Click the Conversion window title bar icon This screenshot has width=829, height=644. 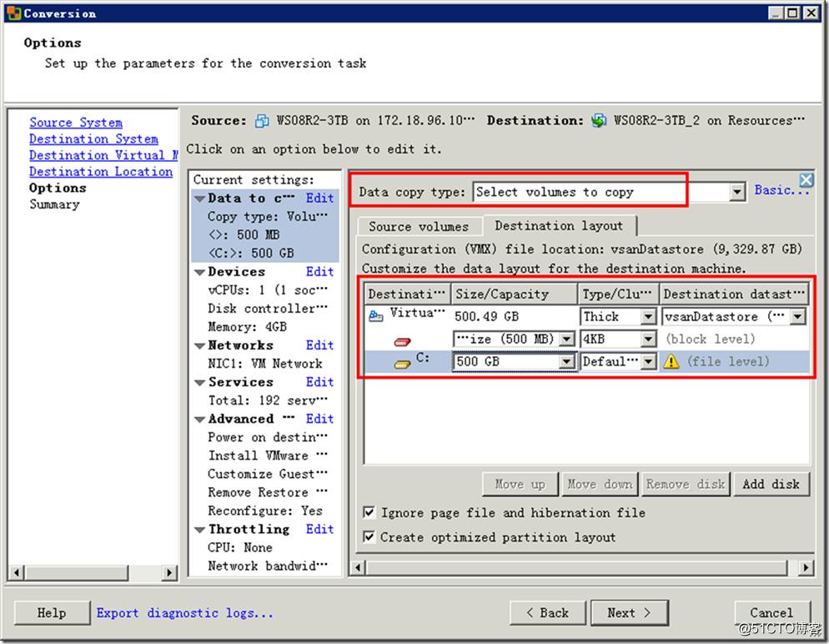coord(13,13)
